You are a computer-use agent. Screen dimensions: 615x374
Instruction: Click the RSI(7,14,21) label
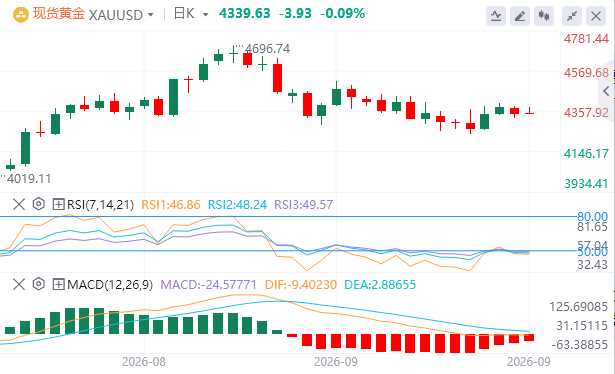tap(100, 205)
